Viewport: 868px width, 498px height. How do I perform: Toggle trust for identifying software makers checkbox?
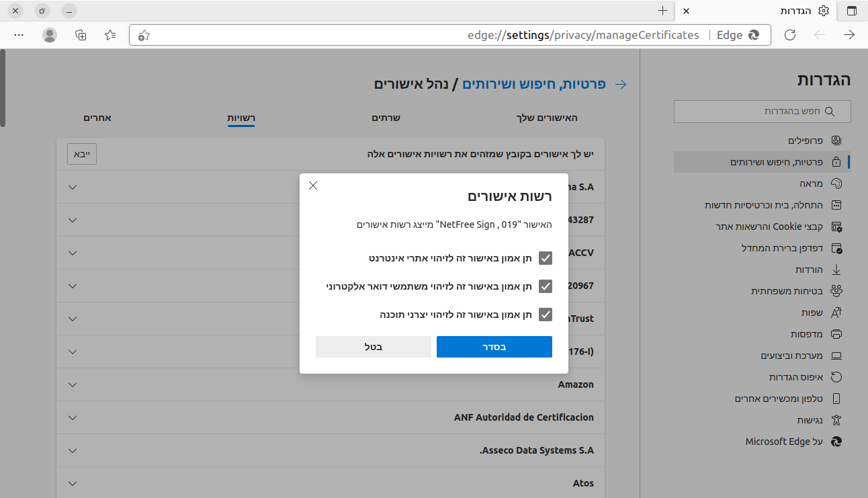pyautogui.click(x=546, y=315)
